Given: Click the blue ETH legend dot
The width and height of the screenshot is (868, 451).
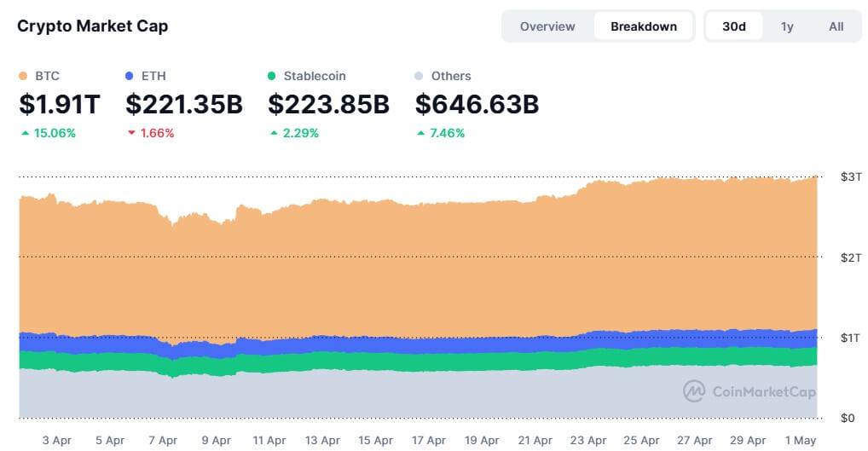Looking at the screenshot, I should [130, 76].
